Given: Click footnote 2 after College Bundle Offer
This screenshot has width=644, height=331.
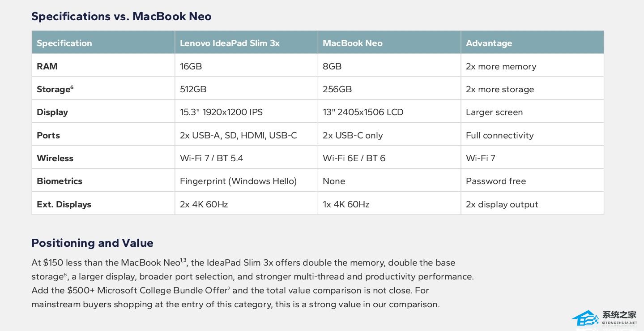Looking at the screenshot, I should pos(229,288).
